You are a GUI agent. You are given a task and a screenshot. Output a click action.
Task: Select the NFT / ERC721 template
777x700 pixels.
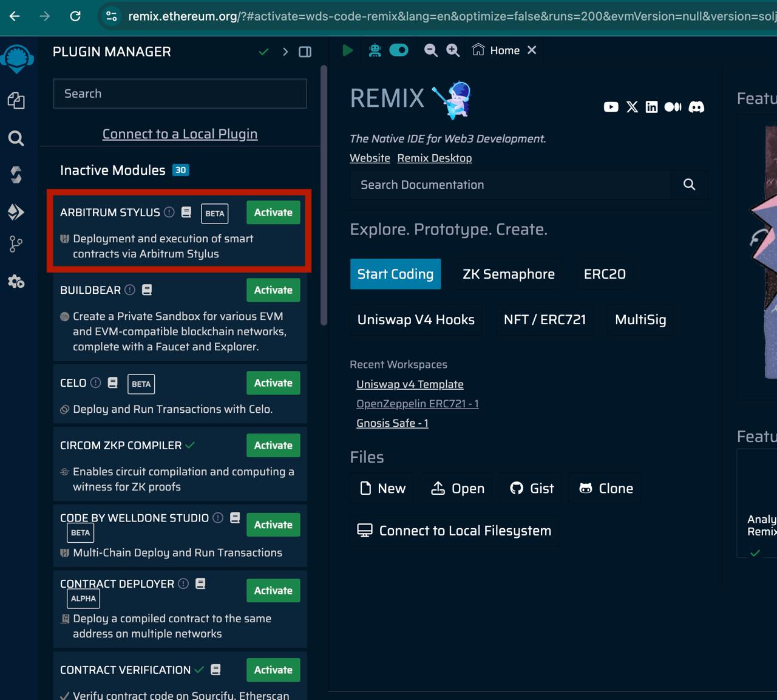(x=545, y=319)
